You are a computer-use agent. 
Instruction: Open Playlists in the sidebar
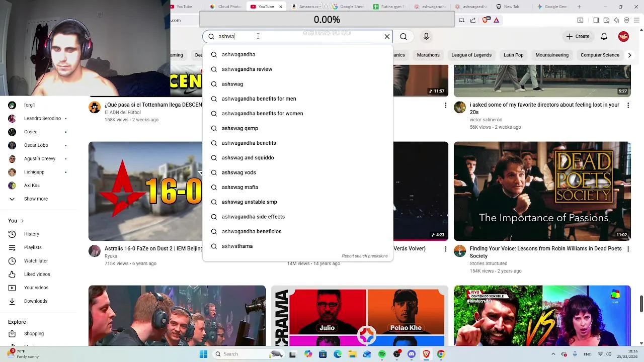tap(33, 247)
